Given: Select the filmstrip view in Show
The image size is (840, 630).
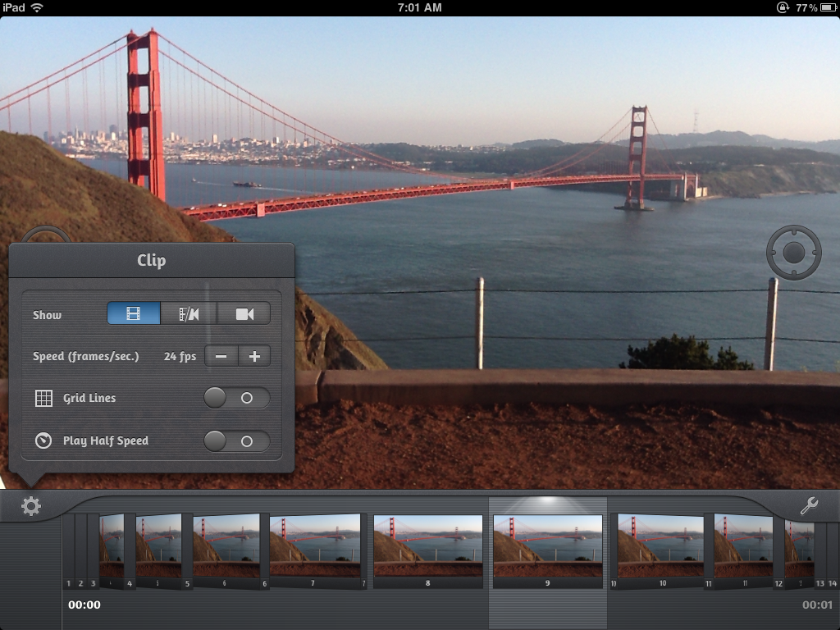Looking at the screenshot, I should 134,313.
